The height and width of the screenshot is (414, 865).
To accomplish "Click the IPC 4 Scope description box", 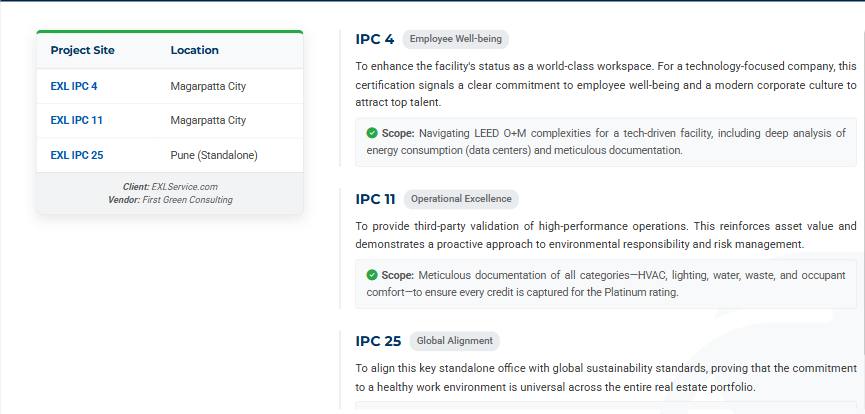I will tap(606, 142).
